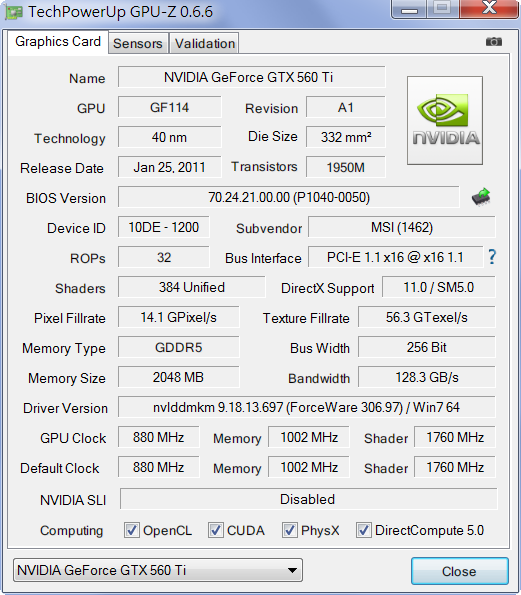
Task: Click the Close button
Action: click(x=460, y=571)
